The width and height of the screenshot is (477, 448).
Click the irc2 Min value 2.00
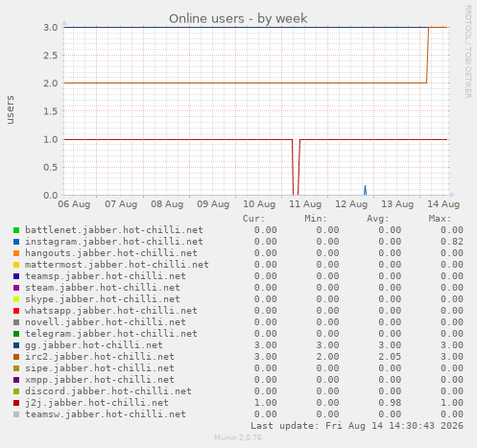pos(327,357)
